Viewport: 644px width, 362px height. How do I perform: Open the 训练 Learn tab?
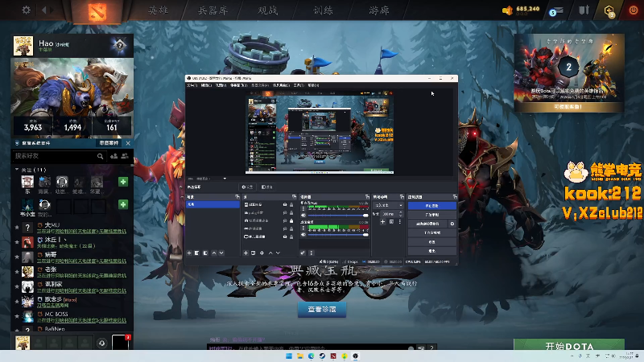pos(323,10)
